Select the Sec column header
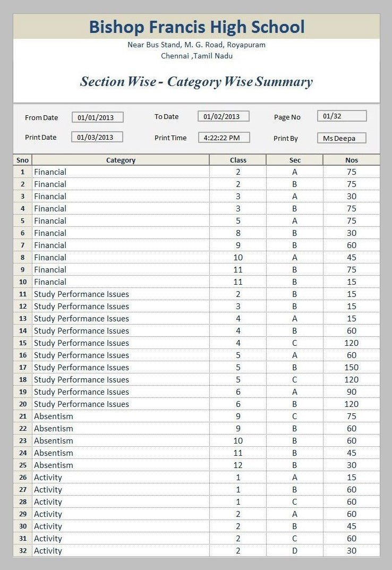The image size is (392, 570). coord(295,160)
